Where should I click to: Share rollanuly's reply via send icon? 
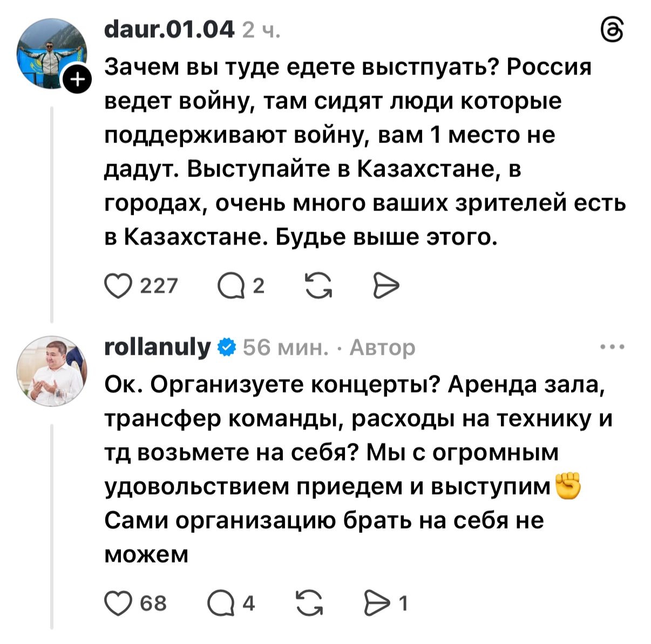pos(376,602)
